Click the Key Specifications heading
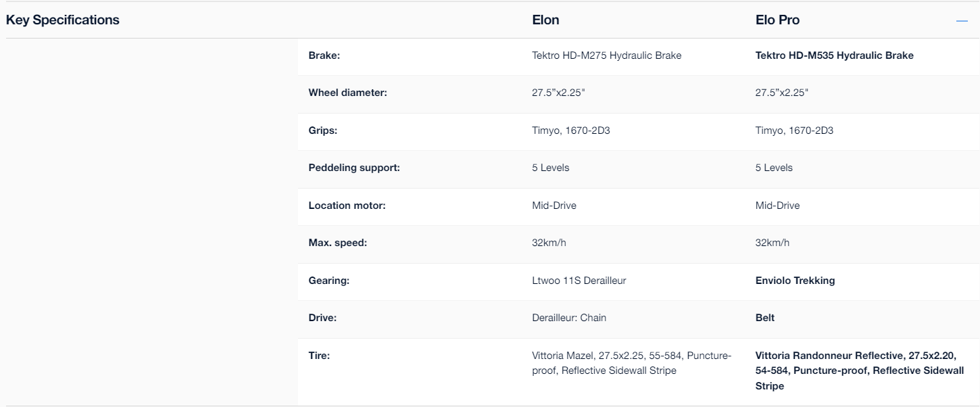980x407 pixels. (x=62, y=20)
